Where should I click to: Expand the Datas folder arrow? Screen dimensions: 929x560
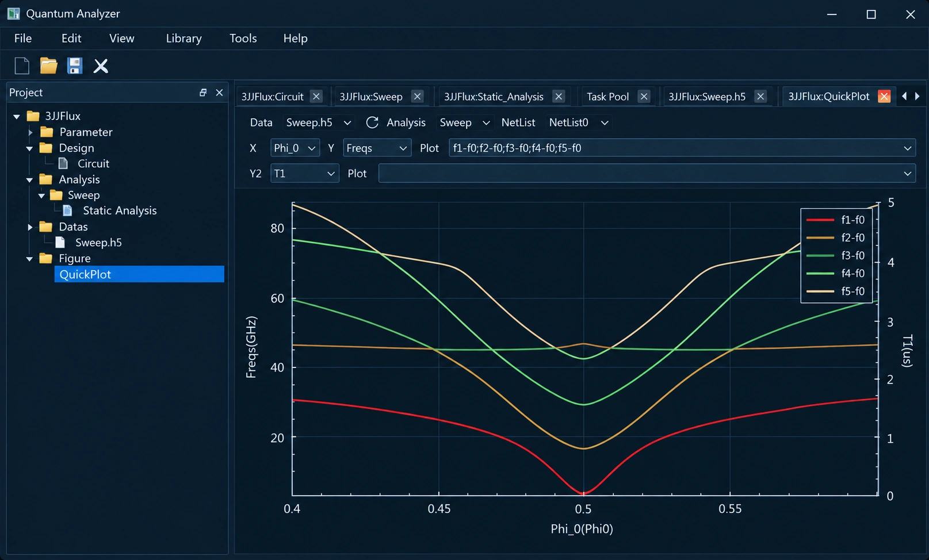tap(30, 227)
